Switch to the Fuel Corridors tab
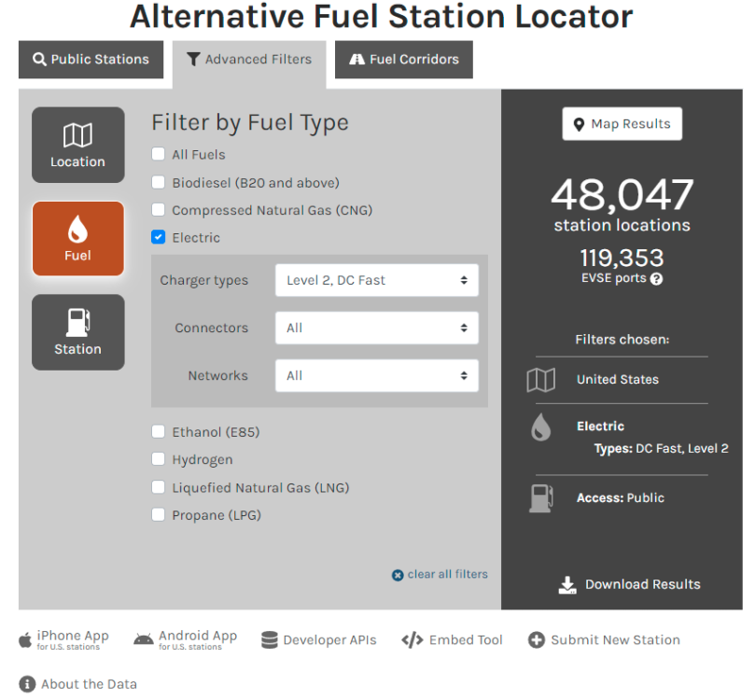 [403, 60]
